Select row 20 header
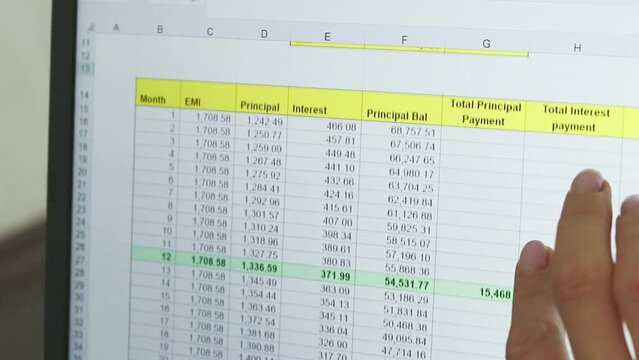Image resolution: width=639 pixels, height=360 pixels. 82,171
